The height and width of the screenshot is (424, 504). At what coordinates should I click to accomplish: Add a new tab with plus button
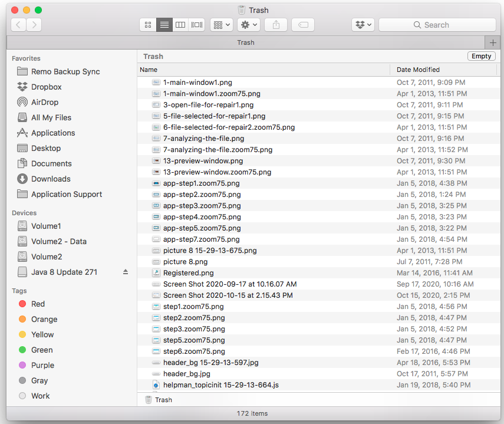click(492, 42)
